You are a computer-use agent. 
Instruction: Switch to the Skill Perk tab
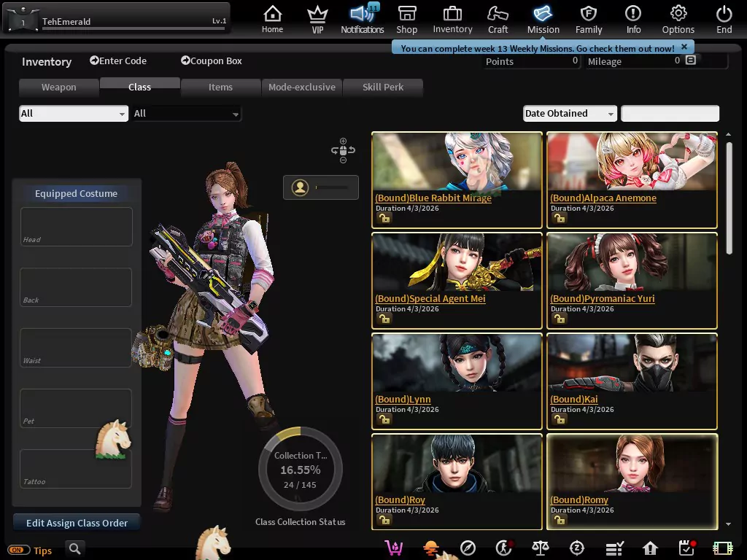pyautogui.click(x=383, y=87)
